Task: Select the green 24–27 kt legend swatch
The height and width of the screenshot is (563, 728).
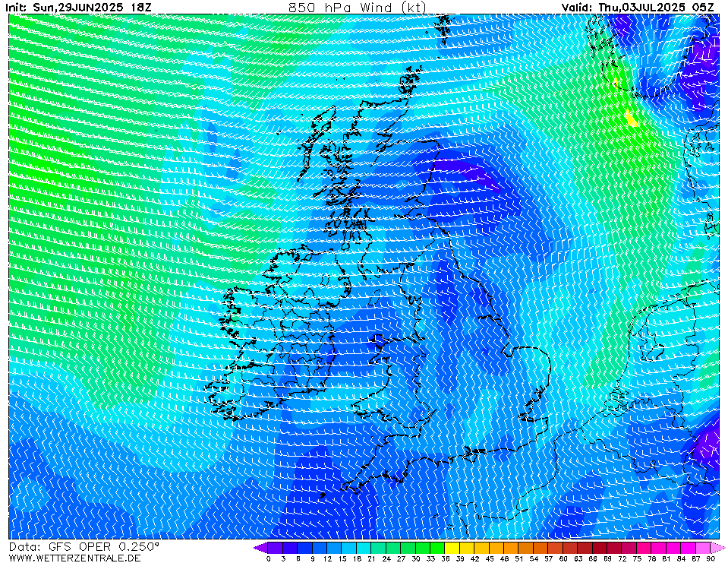Action: pyautogui.click(x=392, y=547)
